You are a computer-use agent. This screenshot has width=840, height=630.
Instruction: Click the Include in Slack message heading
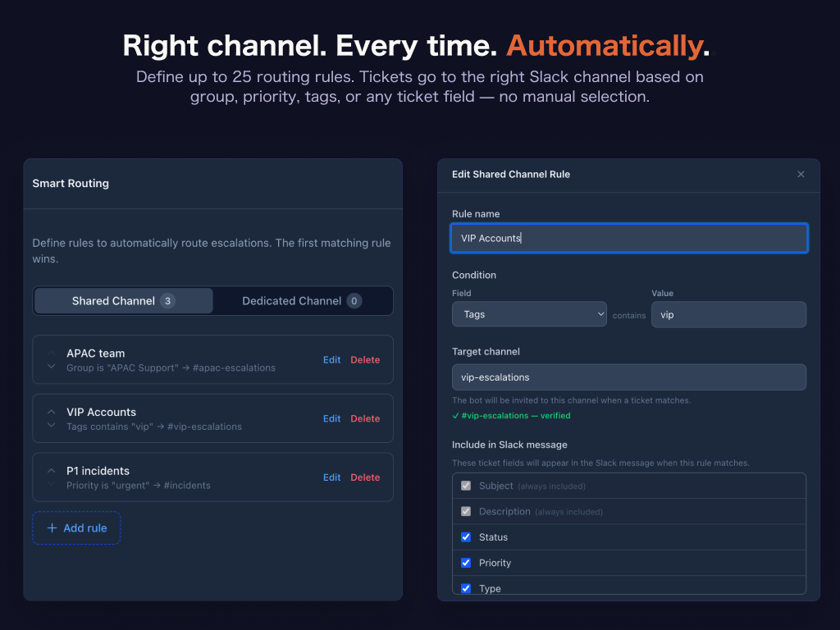pos(509,445)
